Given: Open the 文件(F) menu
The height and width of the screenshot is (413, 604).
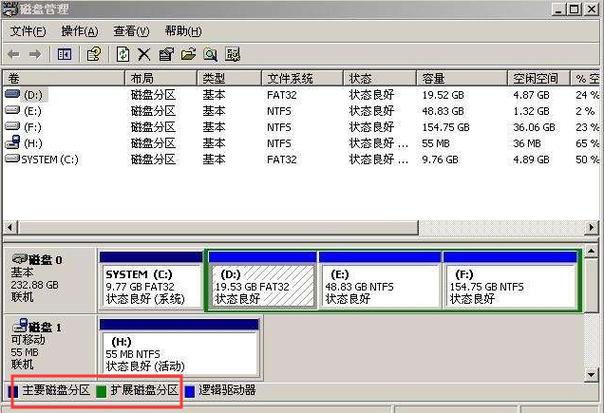Looking at the screenshot, I should [28, 31].
